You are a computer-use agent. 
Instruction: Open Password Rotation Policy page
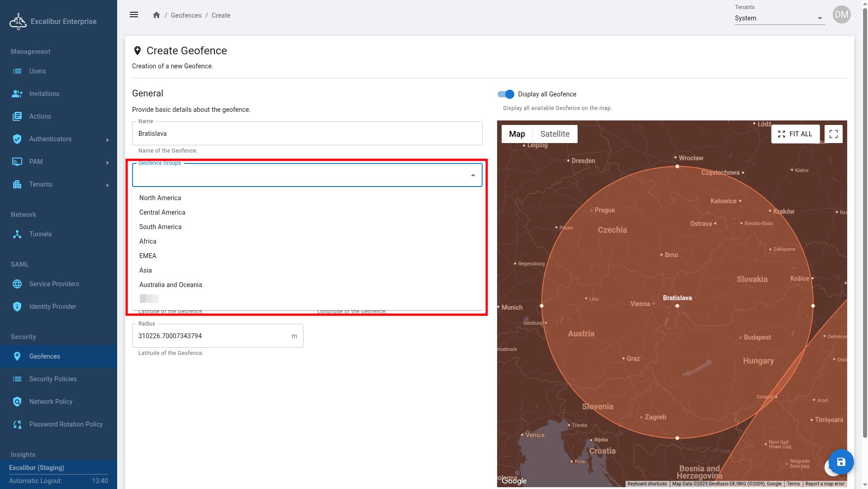[66, 424]
